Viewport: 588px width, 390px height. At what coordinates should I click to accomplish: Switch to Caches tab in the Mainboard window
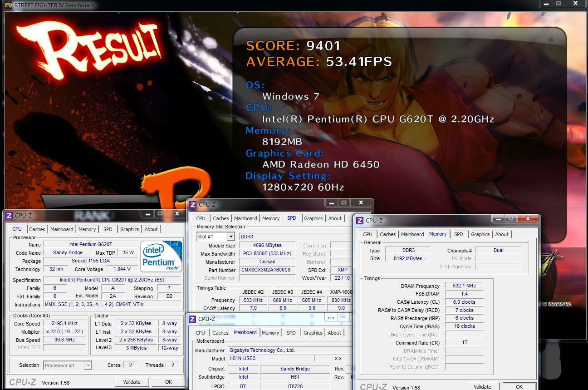click(x=220, y=333)
